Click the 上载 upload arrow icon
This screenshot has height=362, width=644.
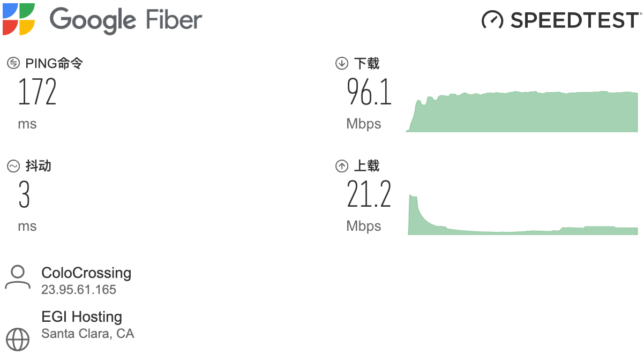pos(341,166)
